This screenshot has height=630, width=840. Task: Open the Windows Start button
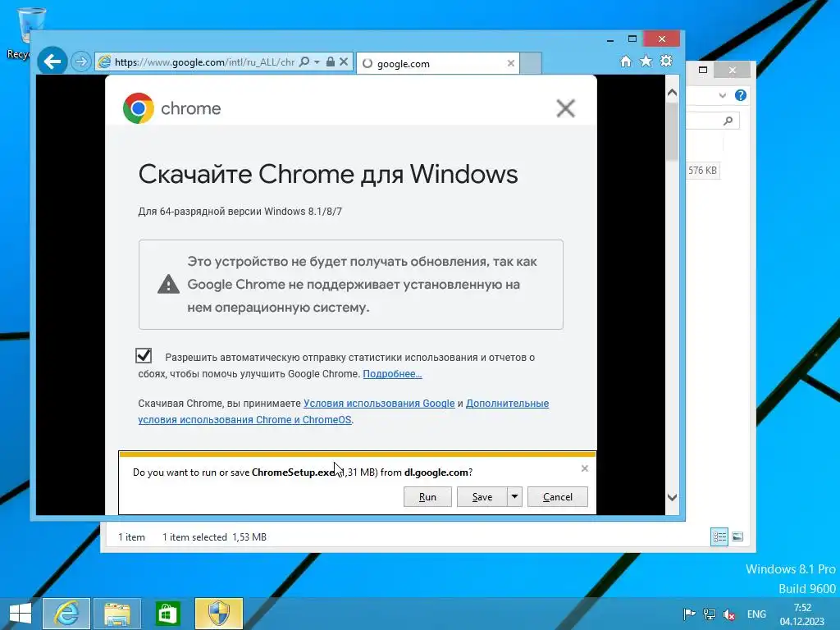21,614
